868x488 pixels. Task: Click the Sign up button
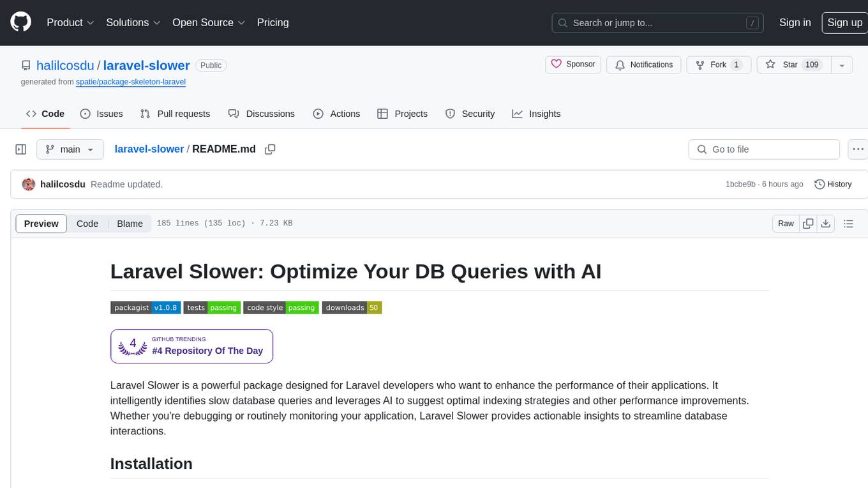tap(844, 22)
